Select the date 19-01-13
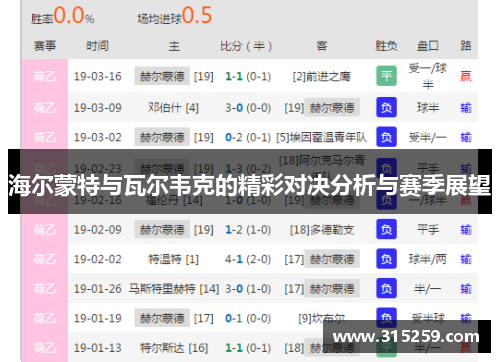Image resolution: width=500 pixels, height=362 pixels. coord(98,348)
